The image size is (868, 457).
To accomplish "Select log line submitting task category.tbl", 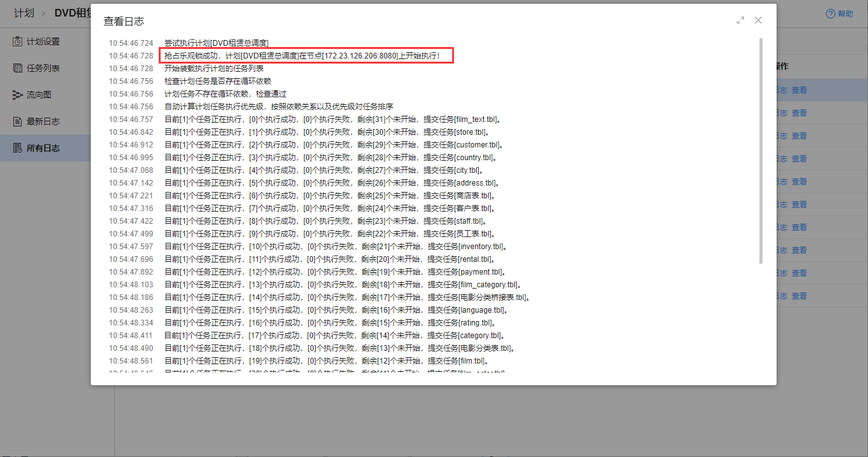I will coord(335,336).
